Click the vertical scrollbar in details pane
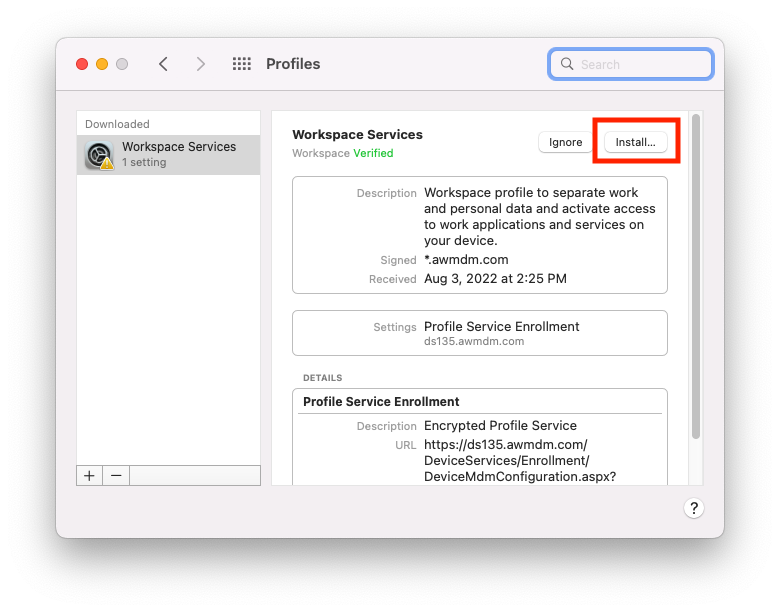Viewport: 780px width, 612px height. tap(695, 277)
